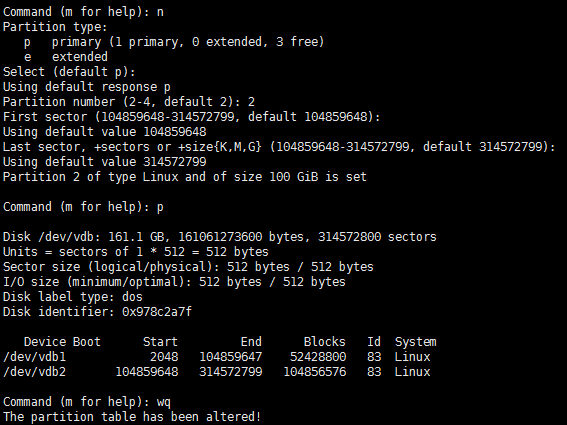Click the 'Using default response p' line
The height and width of the screenshot is (425, 567).
(x=87, y=87)
